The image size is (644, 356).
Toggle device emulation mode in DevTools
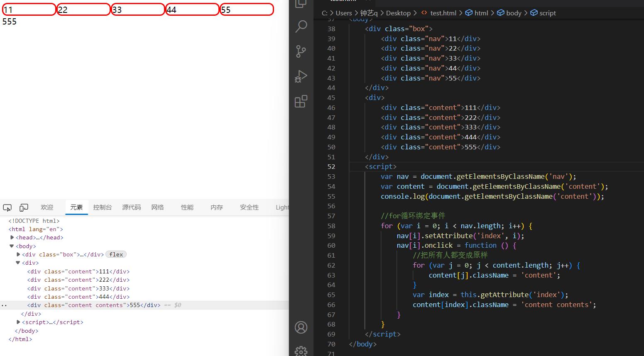coord(23,207)
